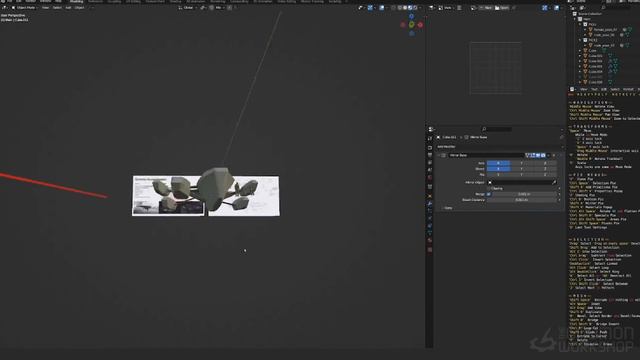Click the red X axis on navigation gizmo

(420, 25)
